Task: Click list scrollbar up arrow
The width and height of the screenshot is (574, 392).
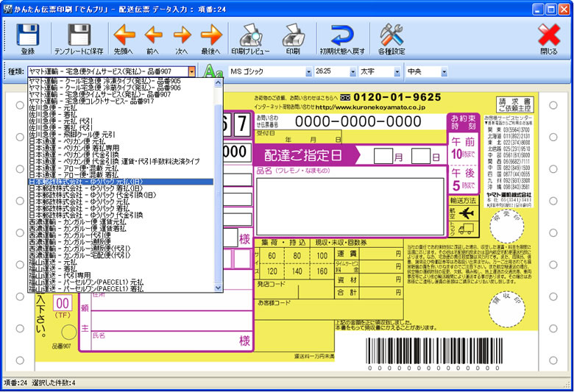Action: (x=218, y=82)
